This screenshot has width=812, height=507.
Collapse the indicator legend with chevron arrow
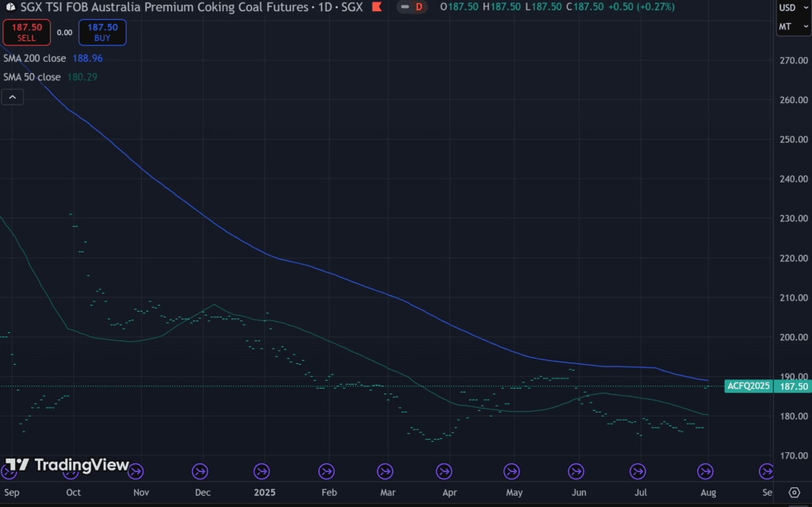tap(13, 97)
